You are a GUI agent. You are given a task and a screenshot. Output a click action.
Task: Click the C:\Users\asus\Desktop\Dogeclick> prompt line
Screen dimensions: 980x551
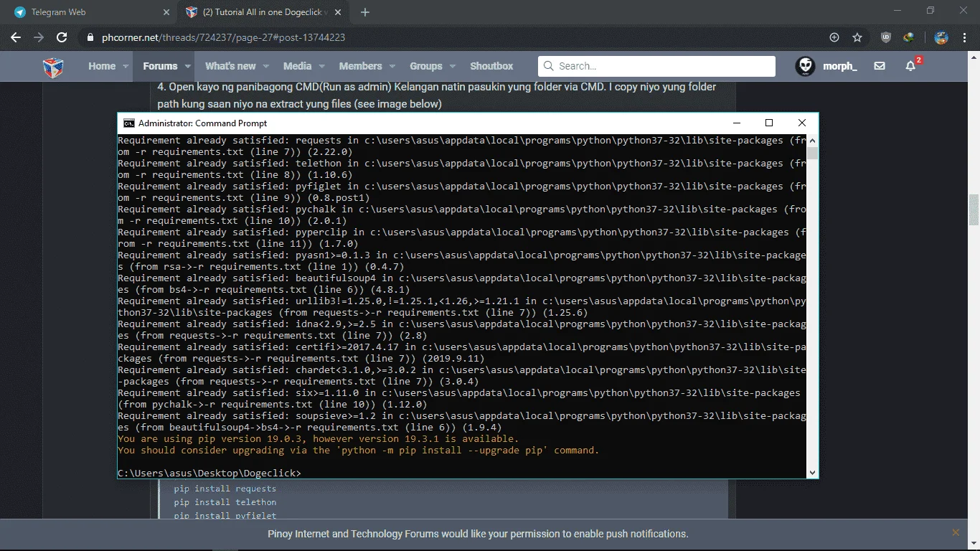pyautogui.click(x=209, y=474)
